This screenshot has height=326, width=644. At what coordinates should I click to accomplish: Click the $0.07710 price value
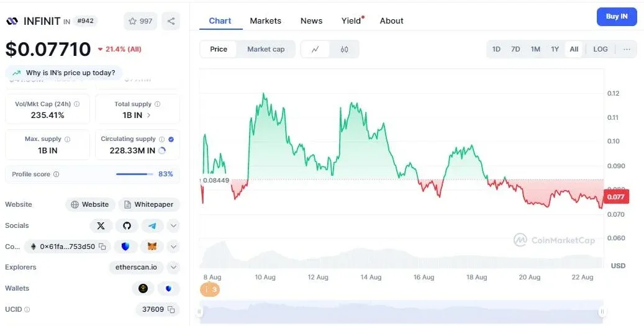pyautogui.click(x=48, y=49)
